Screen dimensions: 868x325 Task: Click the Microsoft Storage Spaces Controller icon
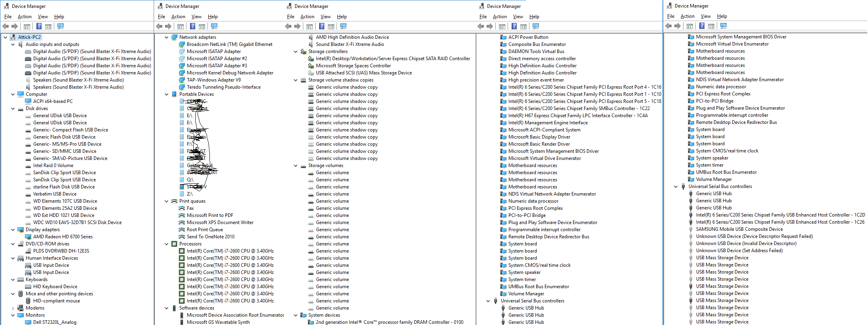tap(311, 66)
